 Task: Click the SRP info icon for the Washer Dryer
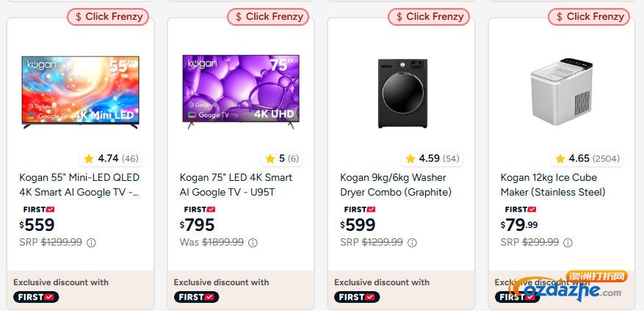pyautogui.click(x=412, y=243)
